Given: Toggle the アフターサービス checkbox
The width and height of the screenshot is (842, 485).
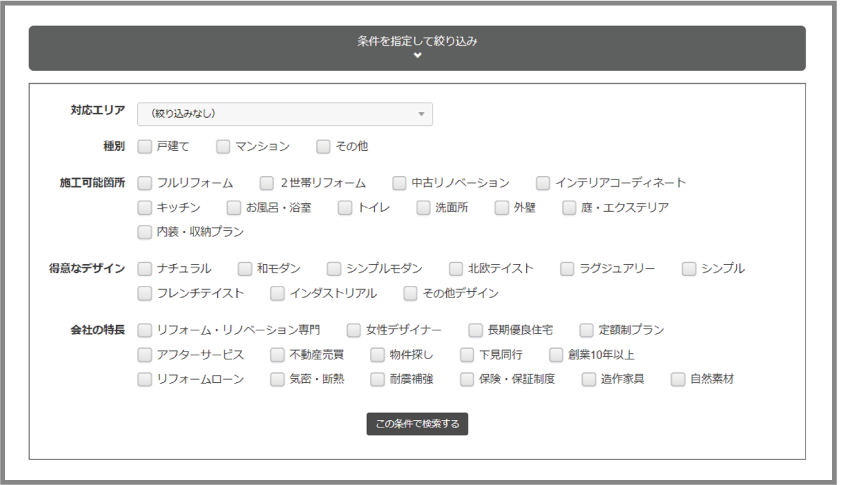Looking at the screenshot, I should [x=145, y=355].
